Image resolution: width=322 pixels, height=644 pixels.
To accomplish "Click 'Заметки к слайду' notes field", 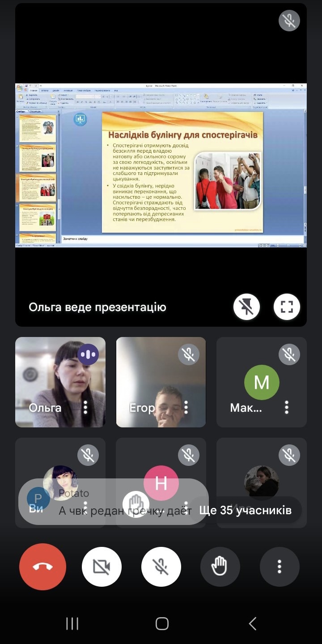I will (182, 239).
